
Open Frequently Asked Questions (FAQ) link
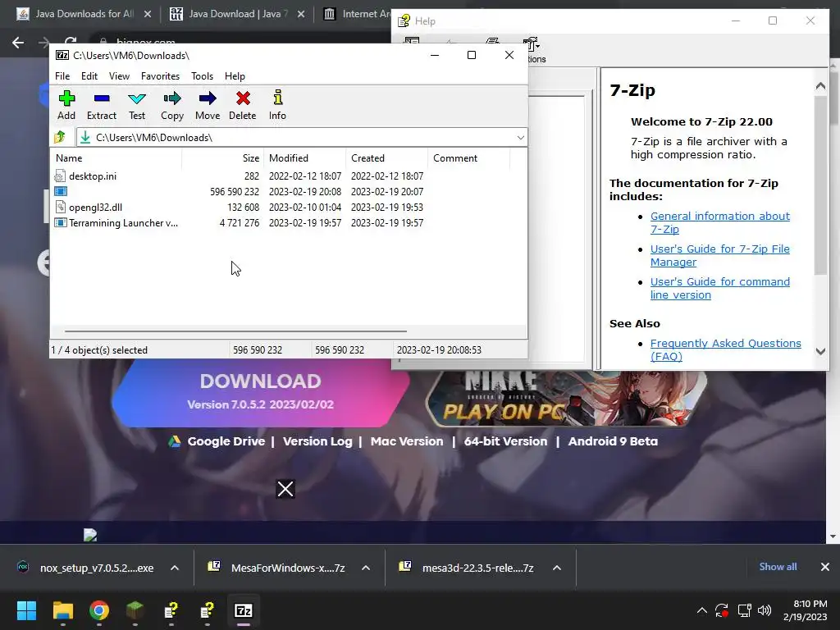click(725, 349)
